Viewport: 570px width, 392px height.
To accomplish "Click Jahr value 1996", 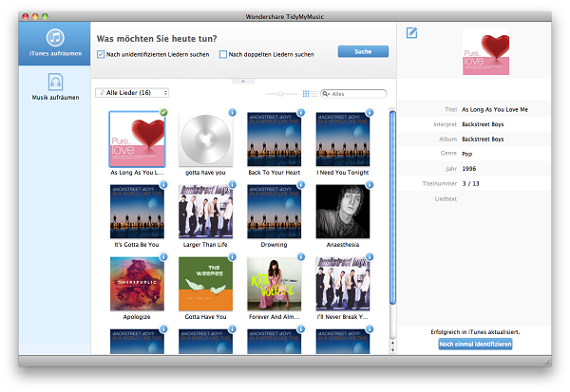I will (469, 169).
